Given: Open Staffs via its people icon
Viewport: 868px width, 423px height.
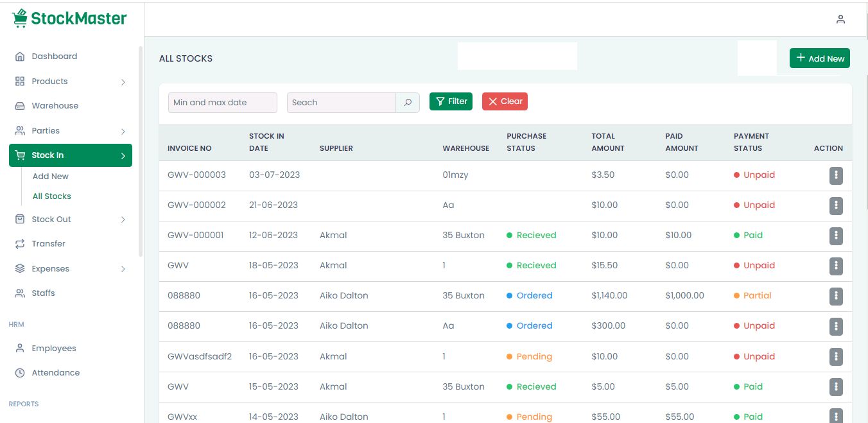Looking at the screenshot, I should coord(20,293).
